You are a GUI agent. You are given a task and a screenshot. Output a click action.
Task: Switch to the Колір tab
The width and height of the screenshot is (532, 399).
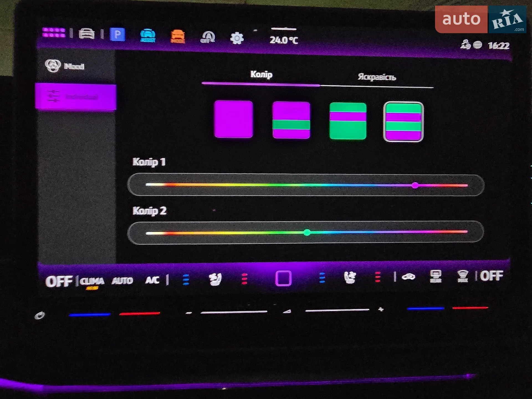click(261, 75)
